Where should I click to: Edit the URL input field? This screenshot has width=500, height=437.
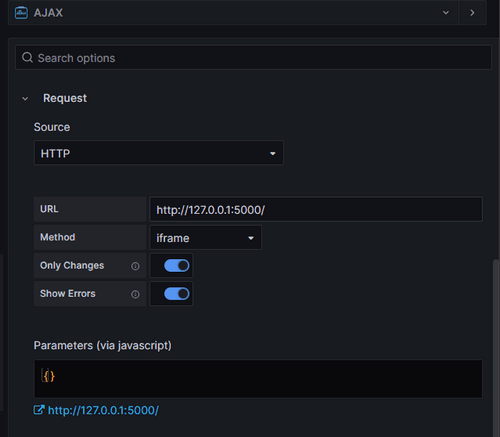316,209
